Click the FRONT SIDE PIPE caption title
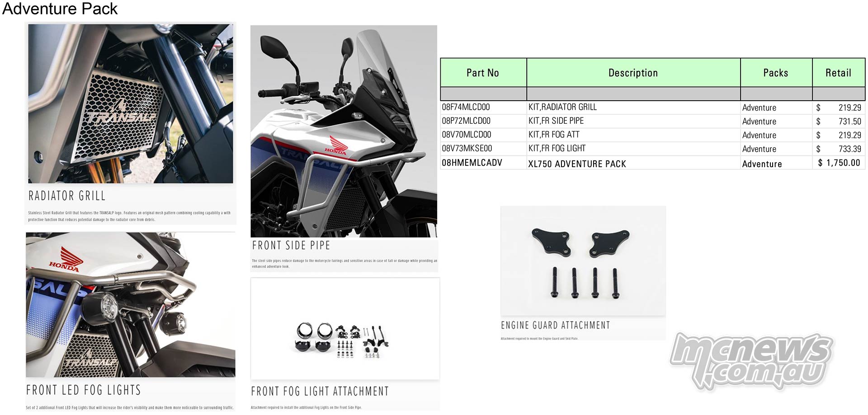 291,246
